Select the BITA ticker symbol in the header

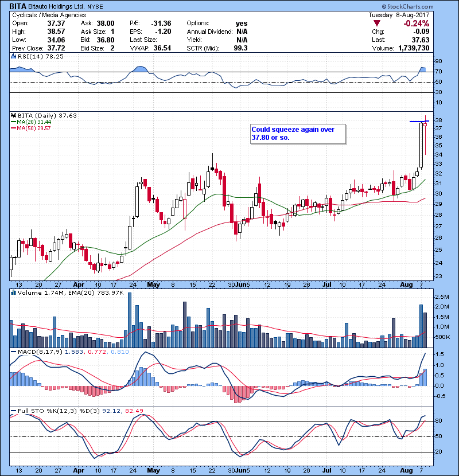(18, 6)
